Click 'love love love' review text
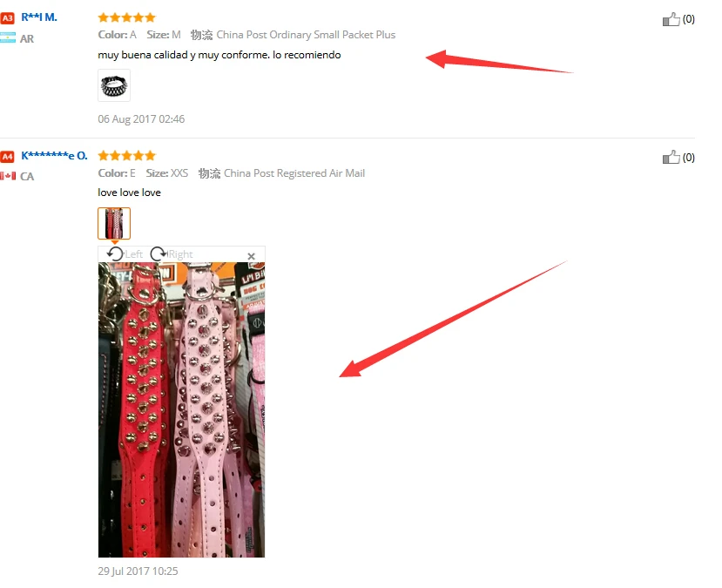722x588 pixels. (130, 193)
